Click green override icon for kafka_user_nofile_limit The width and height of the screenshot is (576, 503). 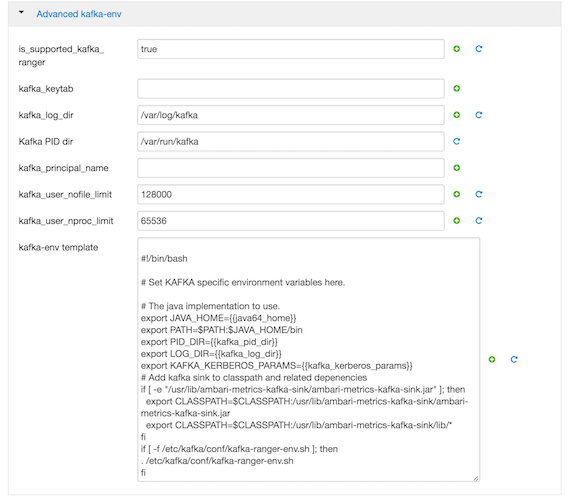point(457,194)
